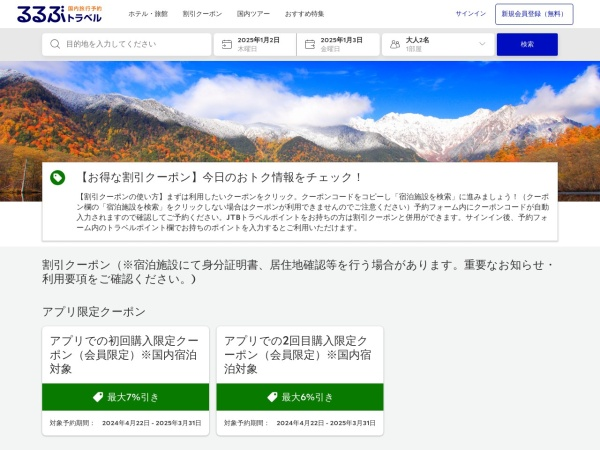Open the アプリでの初回購入限定クーポン card

pyautogui.click(x=126, y=381)
